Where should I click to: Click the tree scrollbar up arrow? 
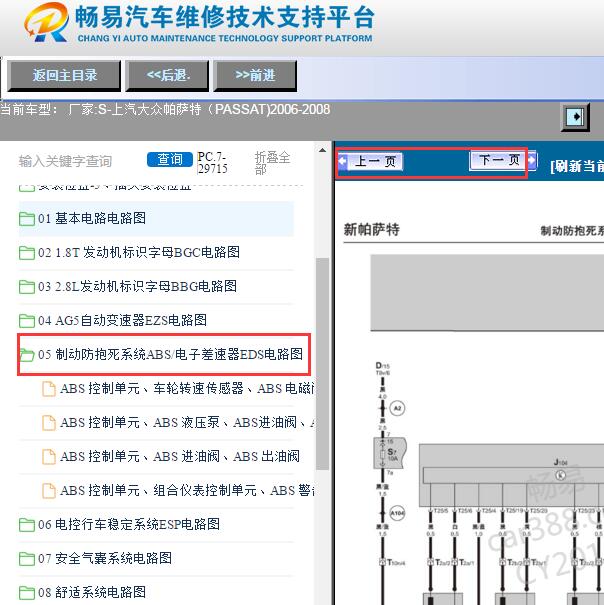pos(322,150)
